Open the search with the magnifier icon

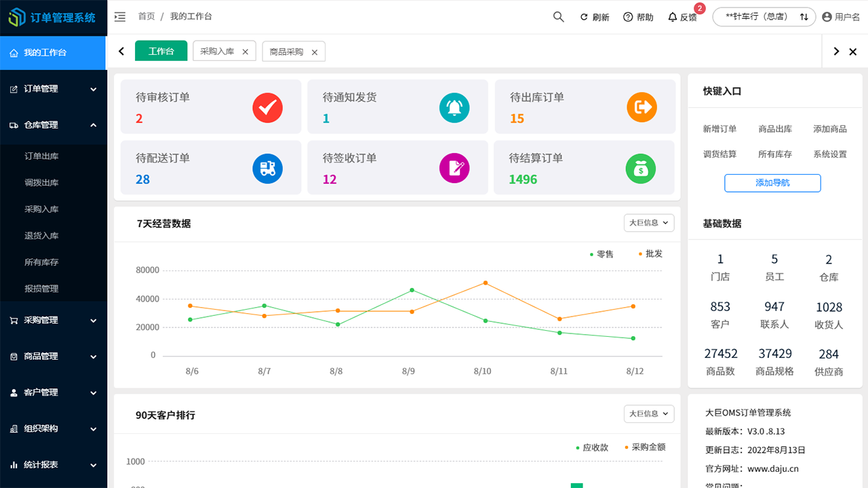[x=558, y=16]
